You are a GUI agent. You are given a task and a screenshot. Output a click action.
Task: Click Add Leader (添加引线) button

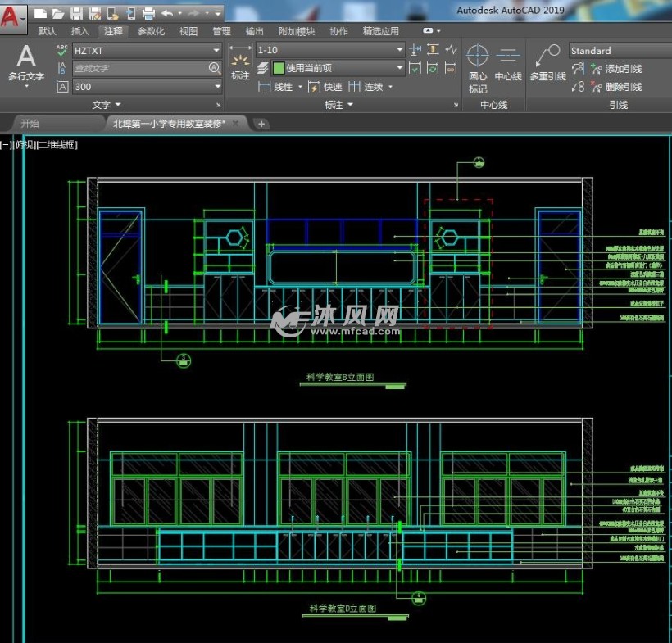click(615, 69)
